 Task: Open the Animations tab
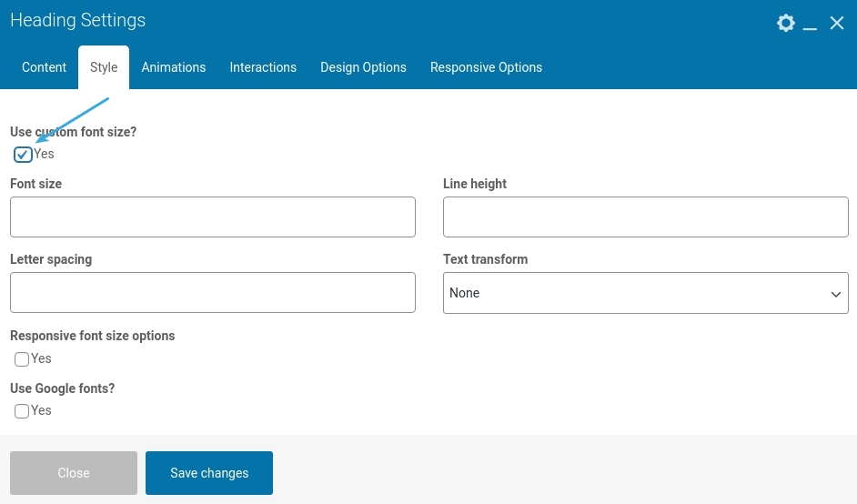[174, 67]
